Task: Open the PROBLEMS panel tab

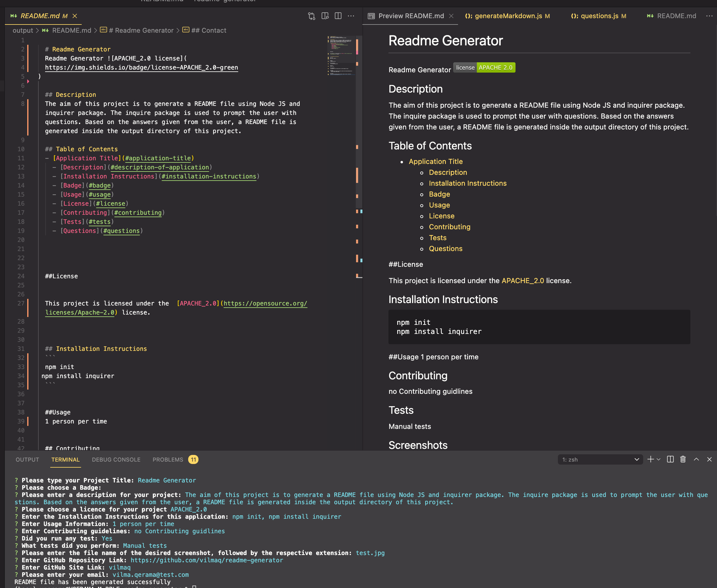Action: click(x=168, y=460)
